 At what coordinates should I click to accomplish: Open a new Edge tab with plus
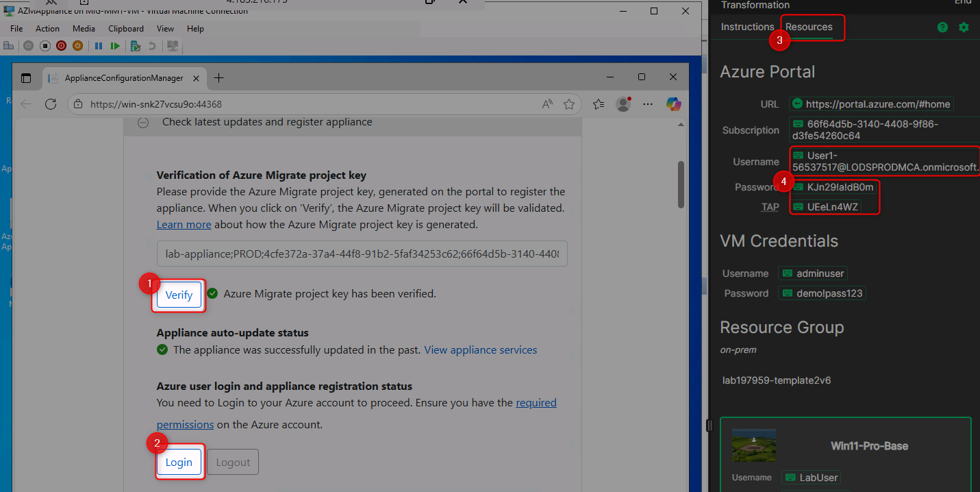click(x=219, y=78)
